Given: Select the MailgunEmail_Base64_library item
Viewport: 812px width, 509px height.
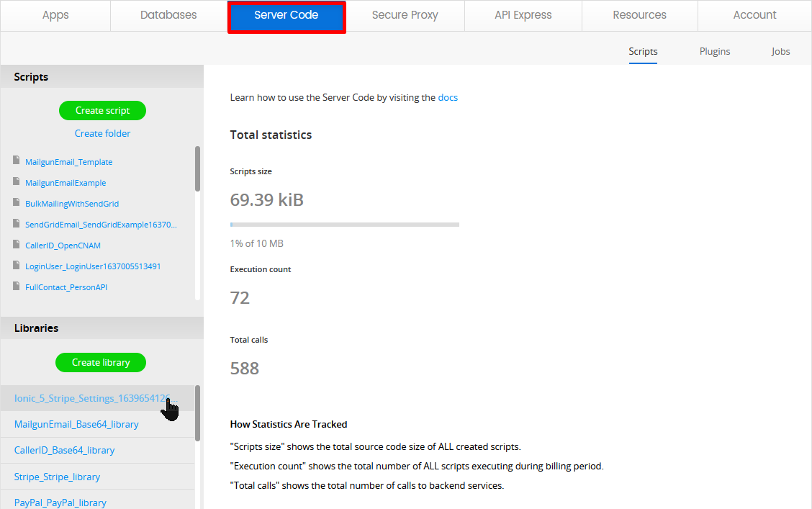Looking at the screenshot, I should point(97,425).
